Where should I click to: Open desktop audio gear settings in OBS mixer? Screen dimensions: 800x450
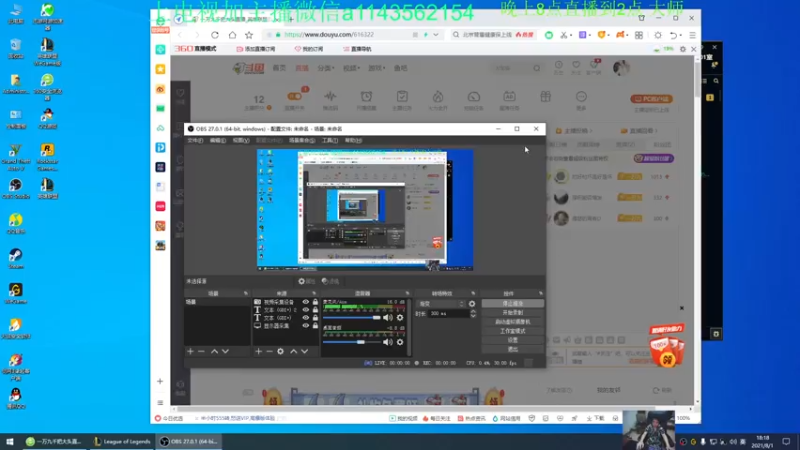point(400,342)
